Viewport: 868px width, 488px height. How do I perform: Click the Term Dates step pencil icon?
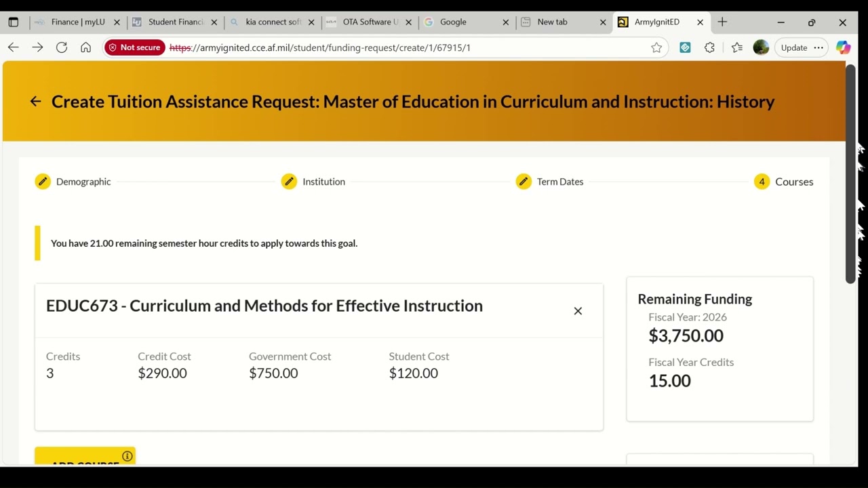(x=524, y=182)
